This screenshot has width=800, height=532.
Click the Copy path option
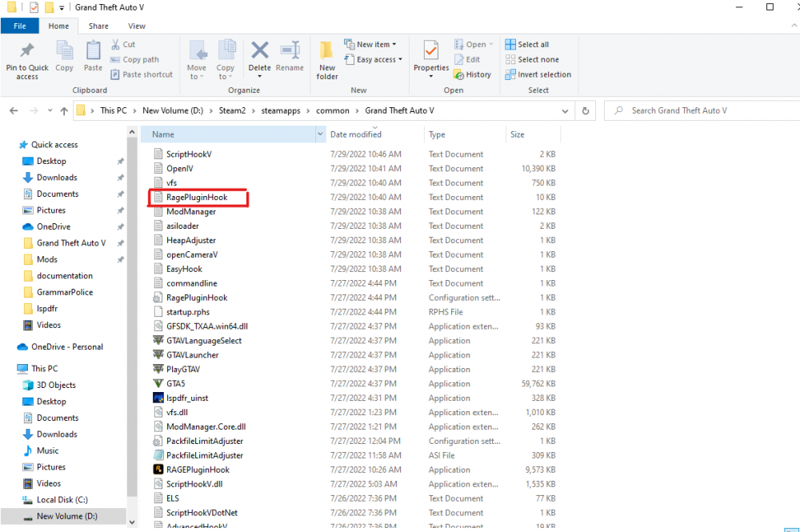point(135,60)
